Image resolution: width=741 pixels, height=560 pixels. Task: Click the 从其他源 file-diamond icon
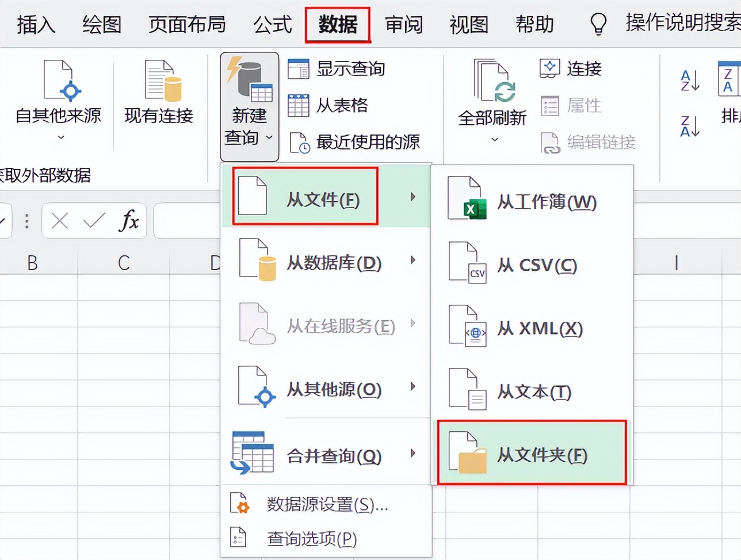[258, 387]
